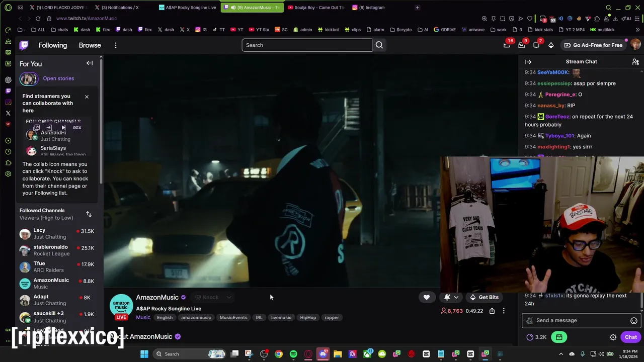Open the emote picker in chat

point(634,320)
